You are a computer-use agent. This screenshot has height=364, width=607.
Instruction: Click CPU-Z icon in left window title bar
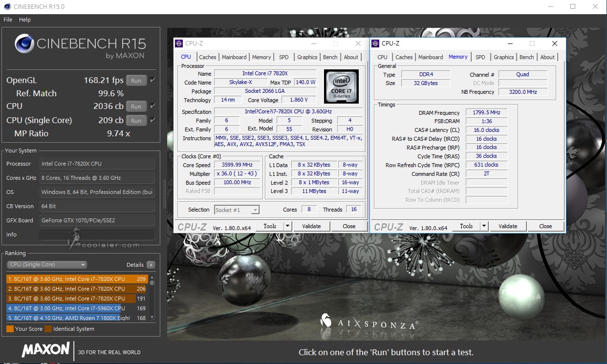click(x=179, y=43)
